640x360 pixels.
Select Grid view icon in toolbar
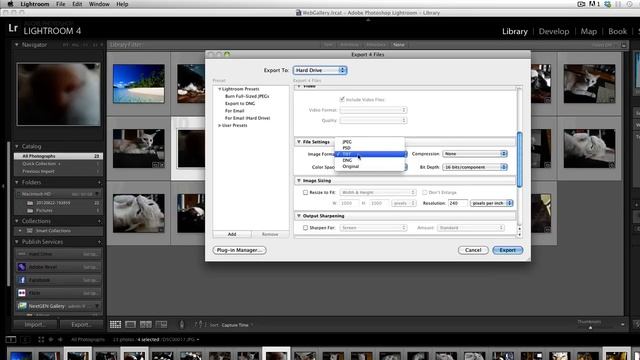tap(115, 324)
